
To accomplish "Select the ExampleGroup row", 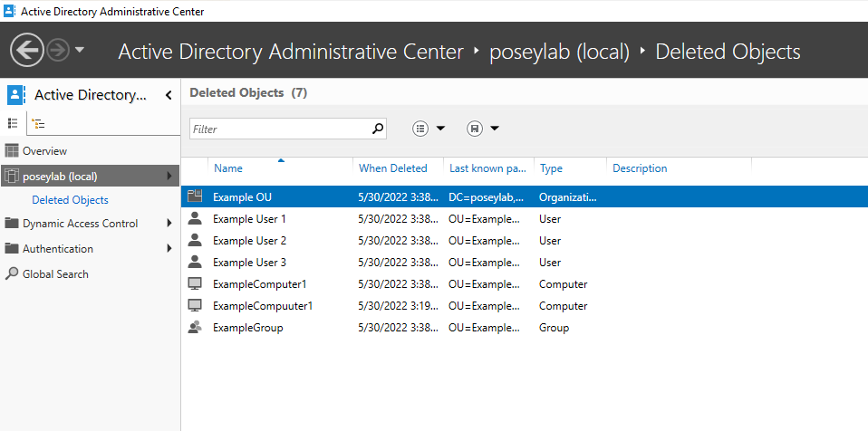I will pyautogui.click(x=525, y=328).
